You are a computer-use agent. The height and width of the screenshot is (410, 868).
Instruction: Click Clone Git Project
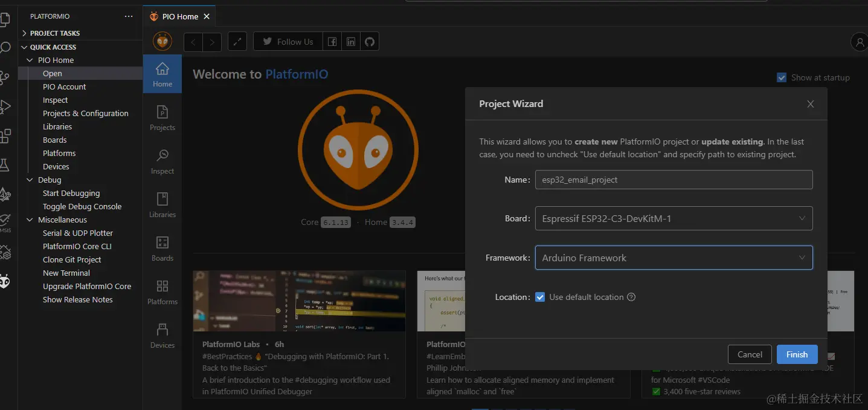click(80, 259)
